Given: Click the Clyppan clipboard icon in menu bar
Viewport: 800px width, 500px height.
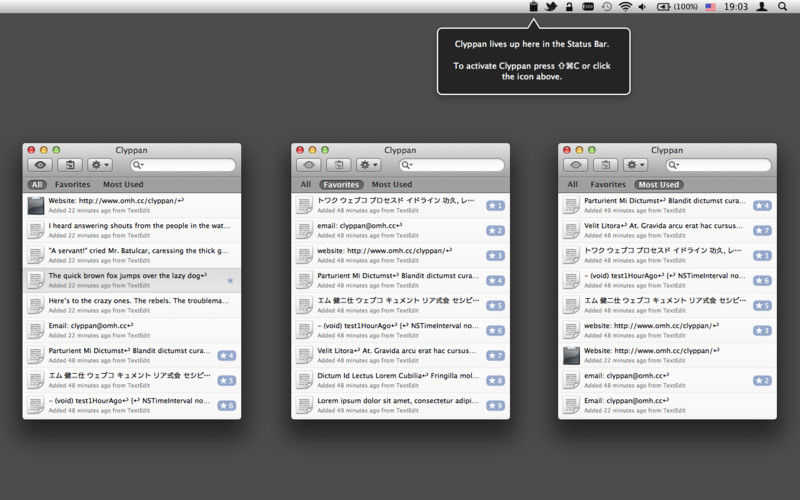Looking at the screenshot, I should 533,7.
